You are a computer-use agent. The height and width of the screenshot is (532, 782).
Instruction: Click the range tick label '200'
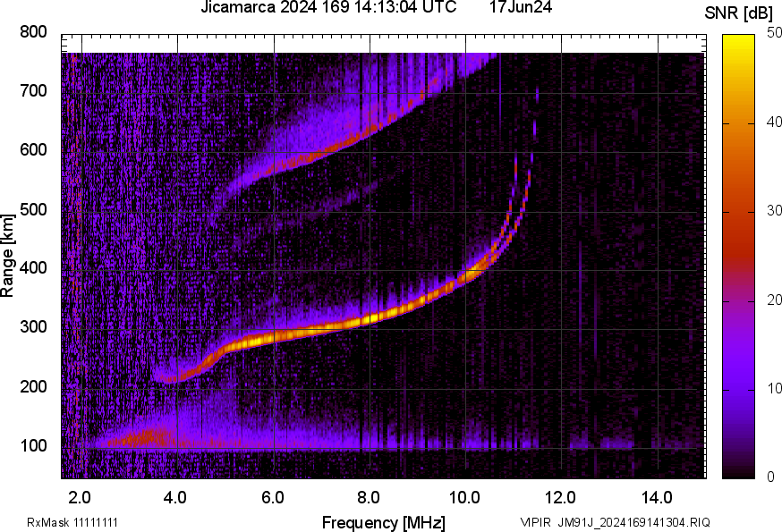point(33,386)
